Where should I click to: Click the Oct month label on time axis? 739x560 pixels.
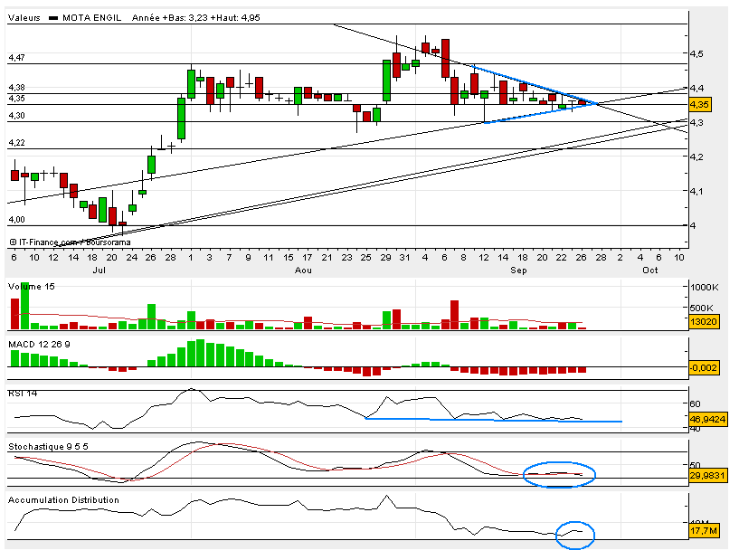coord(650,271)
